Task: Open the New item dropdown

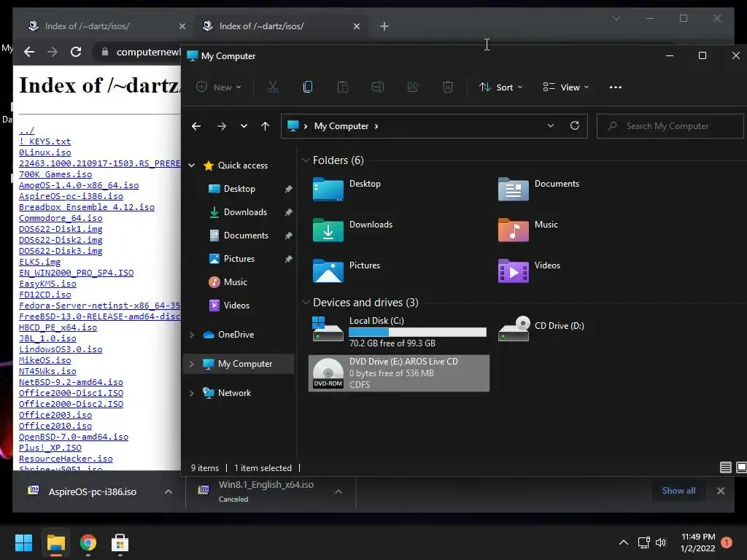Action: click(x=219, y=87)
